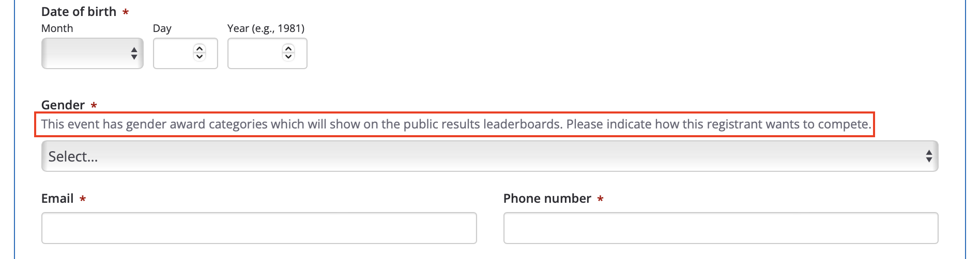The width and height of the screenshot is (980, 259).
Task: Increment Year using the up arrow
Action: click(288, 48)
